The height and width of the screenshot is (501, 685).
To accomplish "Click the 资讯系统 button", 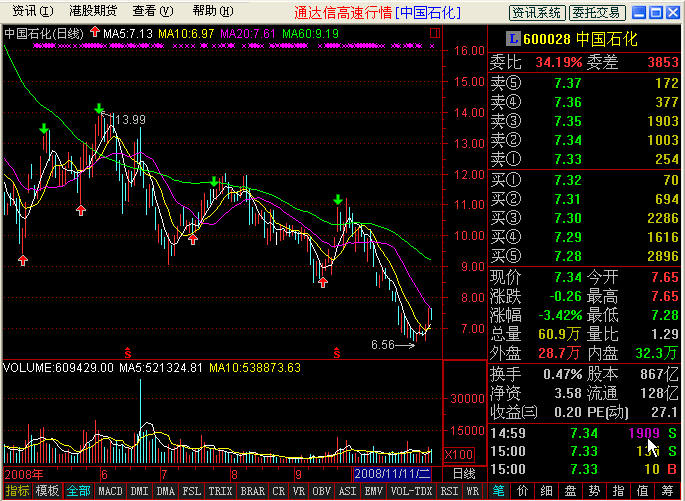I will [537, 13].
